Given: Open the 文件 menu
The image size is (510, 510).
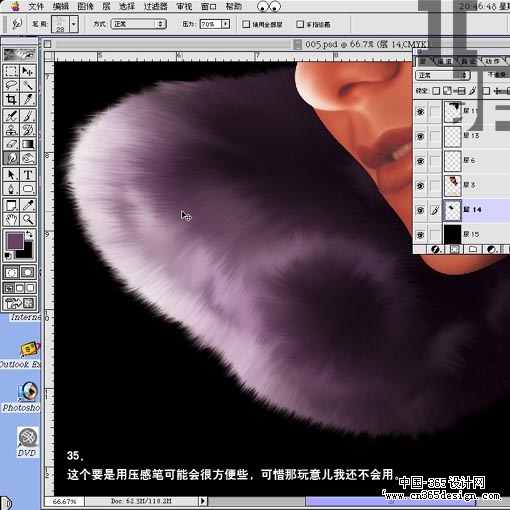Looking at the screenshot, I should point(36,6).
